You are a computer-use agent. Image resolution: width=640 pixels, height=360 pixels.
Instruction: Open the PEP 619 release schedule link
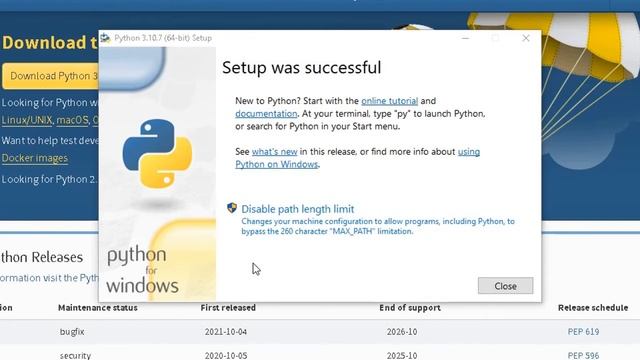[x=583, y=331]
